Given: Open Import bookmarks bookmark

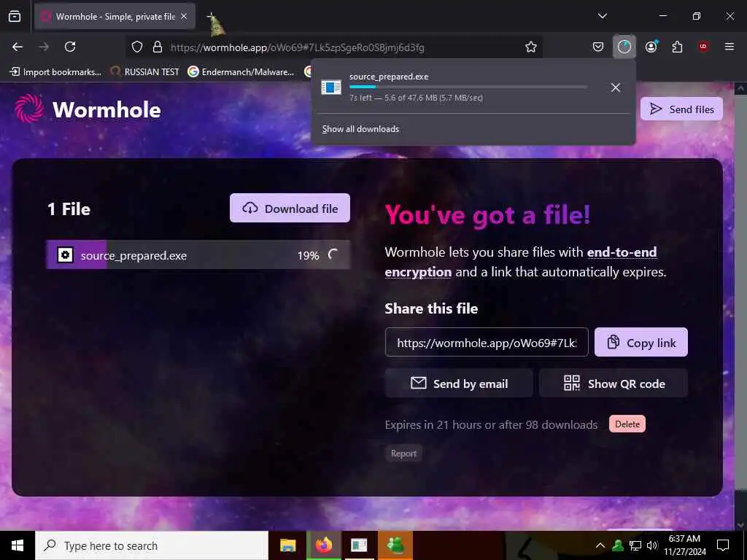Looking at the screenshot, I should pos(55,72).
